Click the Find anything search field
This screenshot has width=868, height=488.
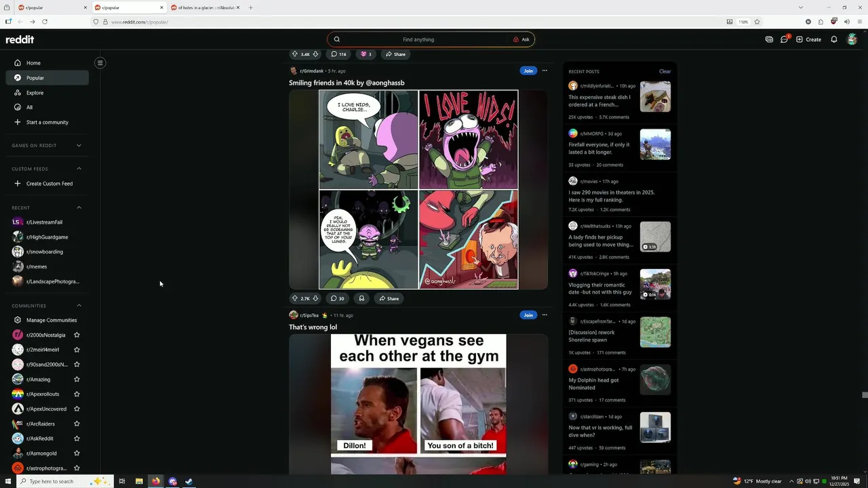coord(418,39)
